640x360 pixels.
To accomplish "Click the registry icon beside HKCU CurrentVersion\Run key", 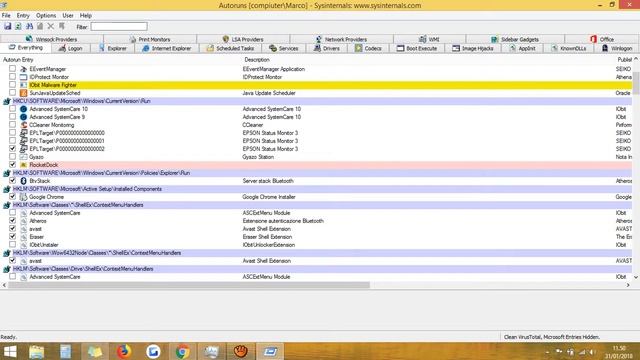I will click(x=7, y=101).
